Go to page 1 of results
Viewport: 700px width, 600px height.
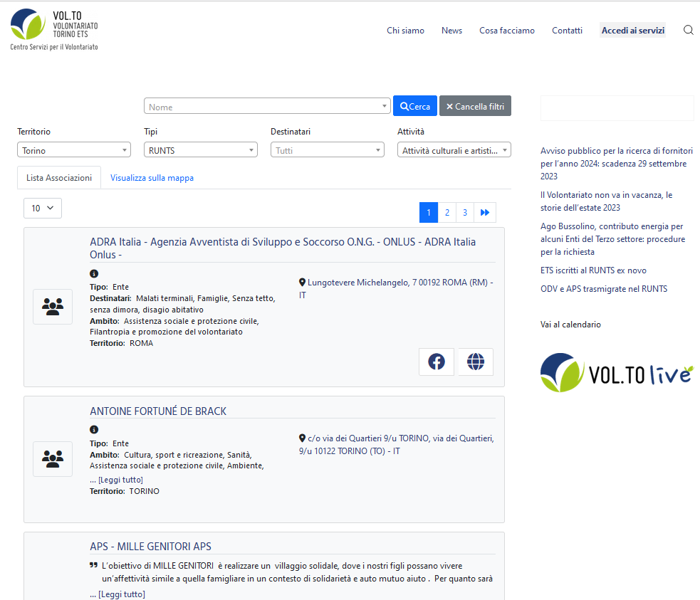coord(429,212)
